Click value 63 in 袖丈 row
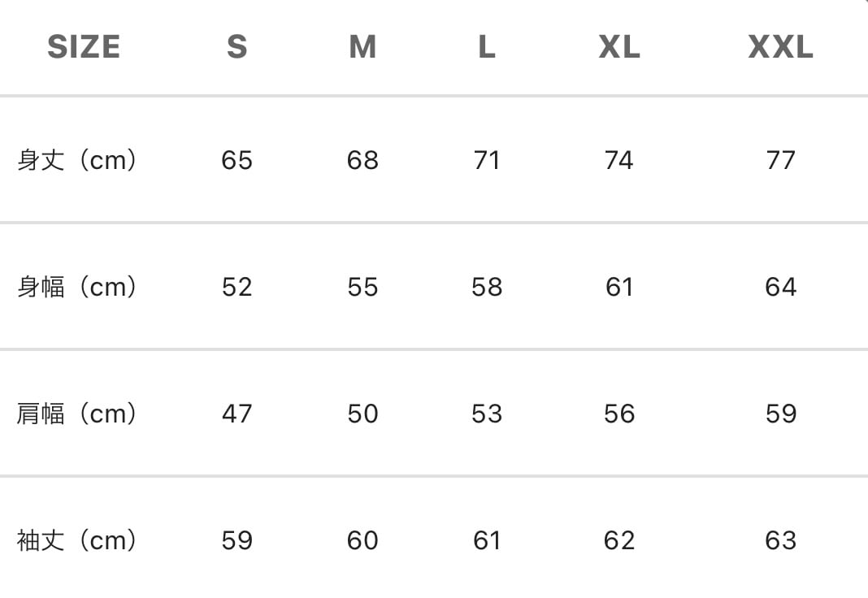This screenshot has width=868, height=598. [x=780, y=540]
